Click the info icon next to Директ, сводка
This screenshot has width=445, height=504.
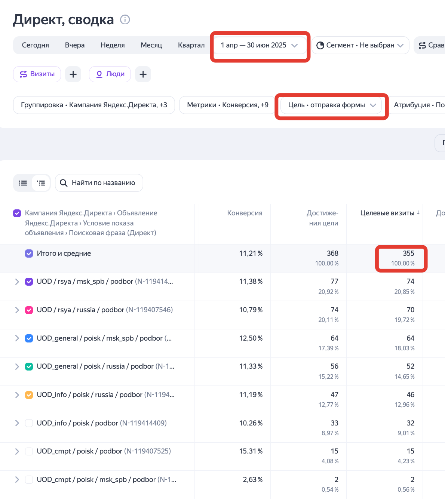pyautogui.click(x=125, y=19)
